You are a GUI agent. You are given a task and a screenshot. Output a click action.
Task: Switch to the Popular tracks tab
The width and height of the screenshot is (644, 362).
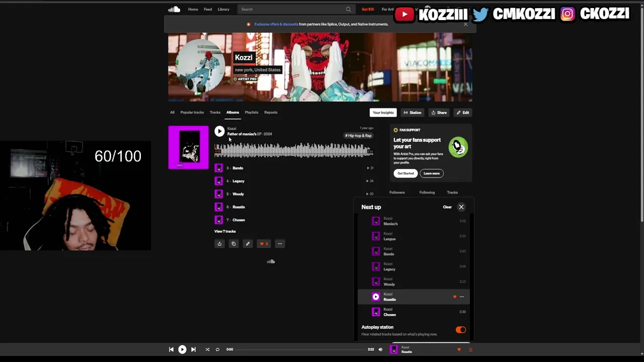192,113
